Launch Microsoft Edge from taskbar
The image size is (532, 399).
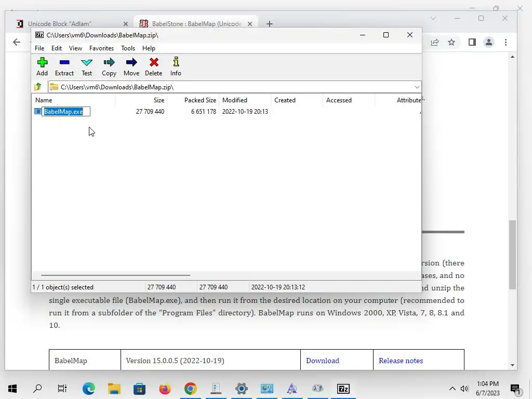pos(88,389)
